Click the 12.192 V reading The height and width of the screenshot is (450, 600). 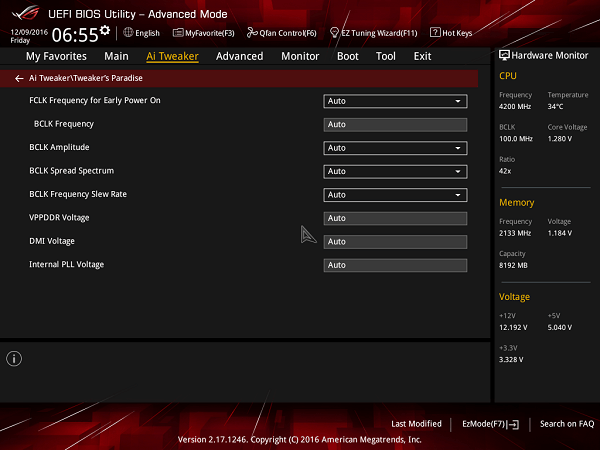tap(513, 328)
